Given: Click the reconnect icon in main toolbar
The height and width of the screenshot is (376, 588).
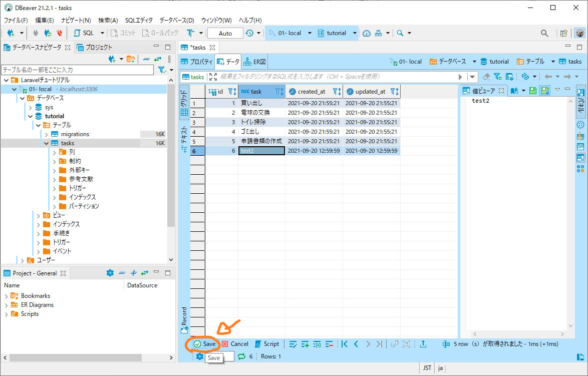Looking at the screenshot, I should coord(48,33).
